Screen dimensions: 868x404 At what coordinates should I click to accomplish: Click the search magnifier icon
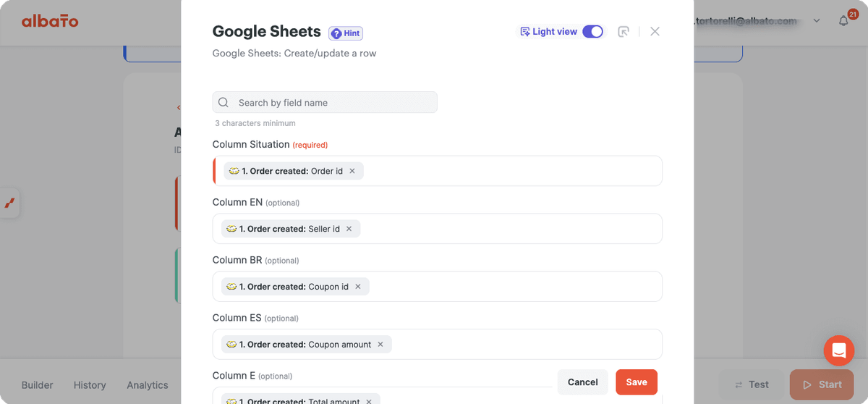pos(224,102)
